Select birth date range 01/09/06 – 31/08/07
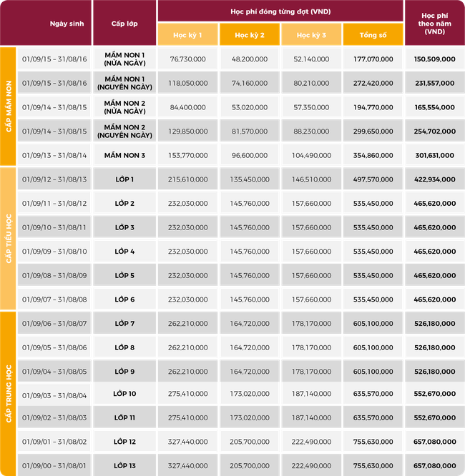 click(54, 324)
